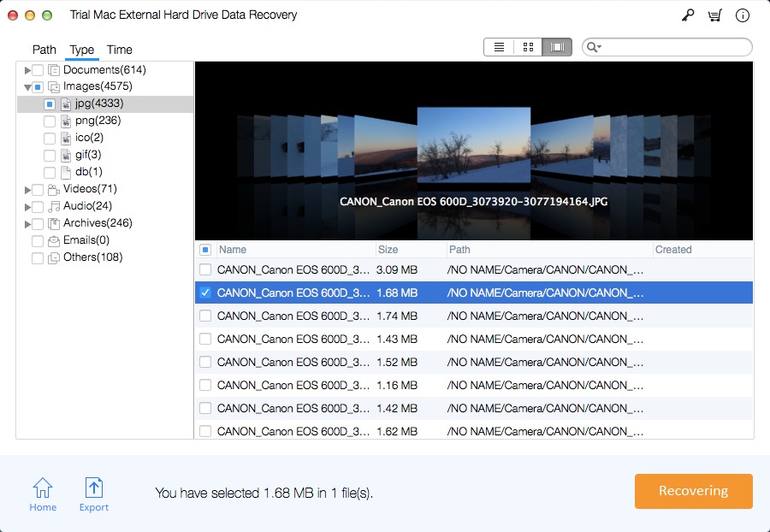
Task: Check the 1.16 MB file checkbox
Action: coord(205,385)
